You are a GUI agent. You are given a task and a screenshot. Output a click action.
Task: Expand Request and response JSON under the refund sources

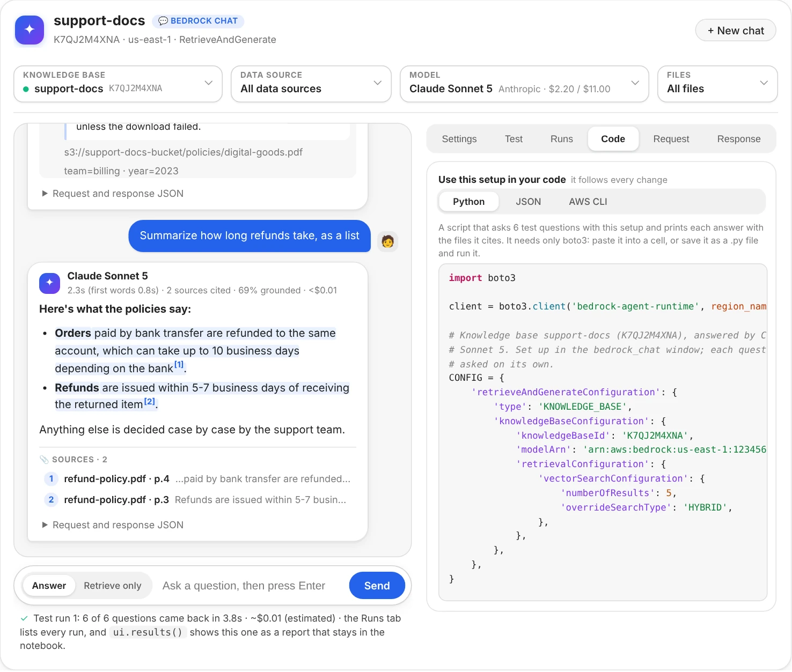pos(113,525)
